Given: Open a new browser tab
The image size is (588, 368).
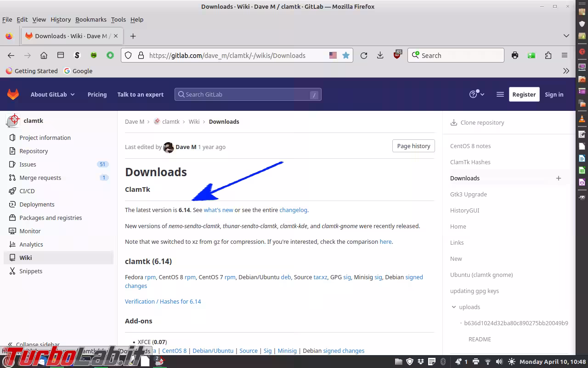Looking at the screenshot, I should [133, 36].
